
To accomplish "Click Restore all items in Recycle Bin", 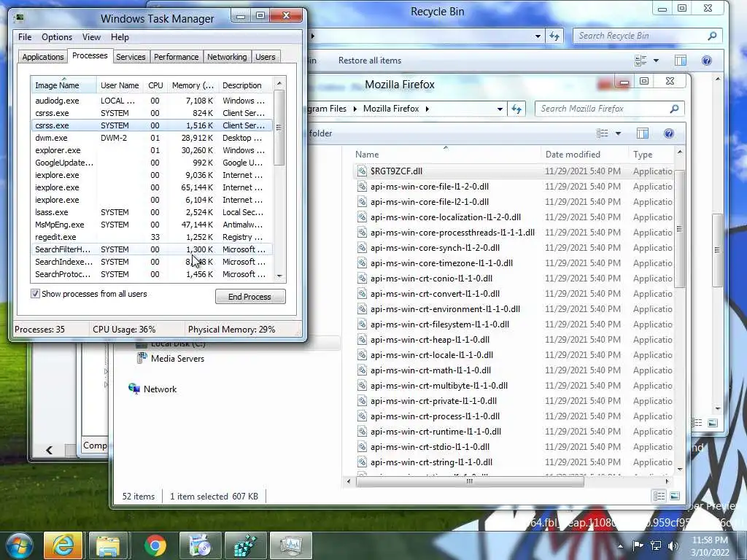I will (370, 61).
